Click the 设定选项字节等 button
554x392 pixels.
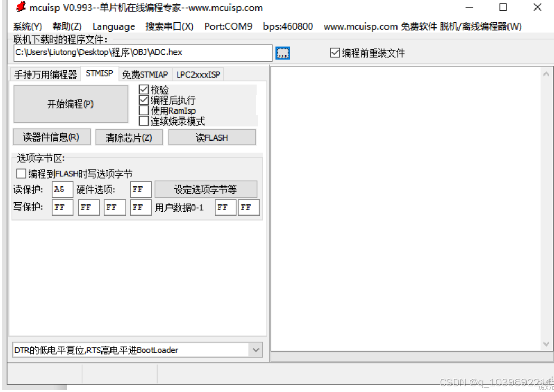(206, 189)
